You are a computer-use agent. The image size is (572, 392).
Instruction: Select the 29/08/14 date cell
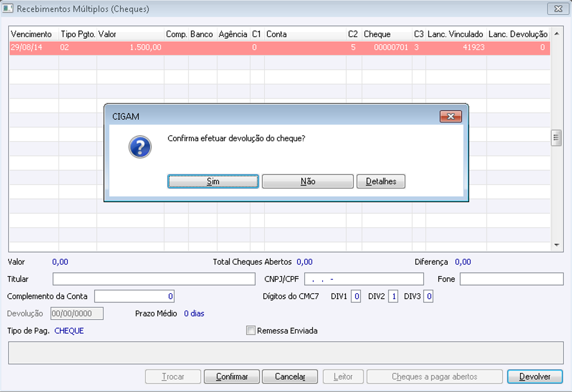coord(33,47)
